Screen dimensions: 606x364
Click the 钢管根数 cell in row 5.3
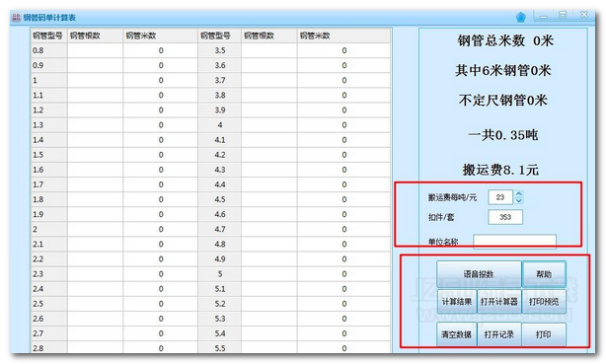269,319
